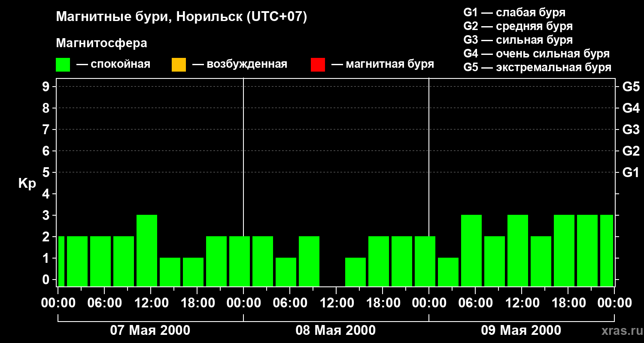Click the '12:00' time label above 07 Мая
644x343 pixels.
click(151, 303)
